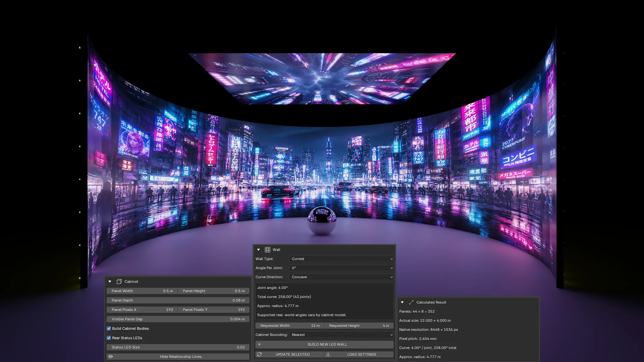The width and height of the screenshot is (644, 362).
Task: Click the Status LED Size field
Action: click(x=178, y=347)
